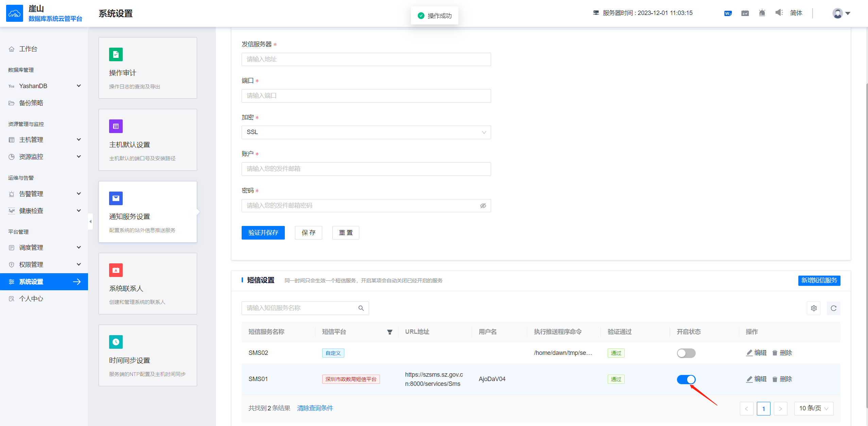Click the 清除查询条件 link
Viewport: 868px width, 426px height.
click(x=315, y=408)
